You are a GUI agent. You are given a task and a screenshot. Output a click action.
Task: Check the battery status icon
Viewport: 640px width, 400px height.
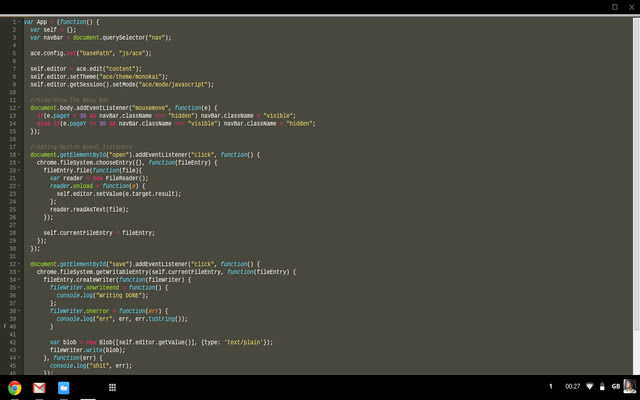pyautogui.click(x=602, y=386)
